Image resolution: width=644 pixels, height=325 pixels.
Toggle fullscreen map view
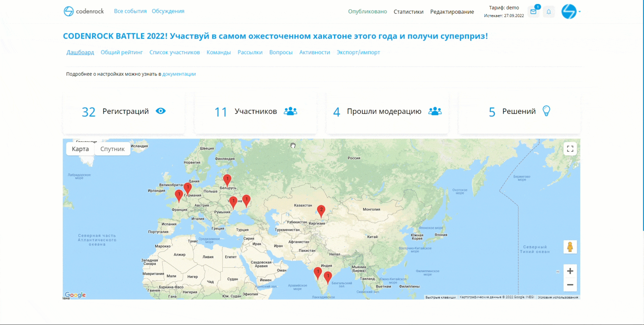pos(570,149)
